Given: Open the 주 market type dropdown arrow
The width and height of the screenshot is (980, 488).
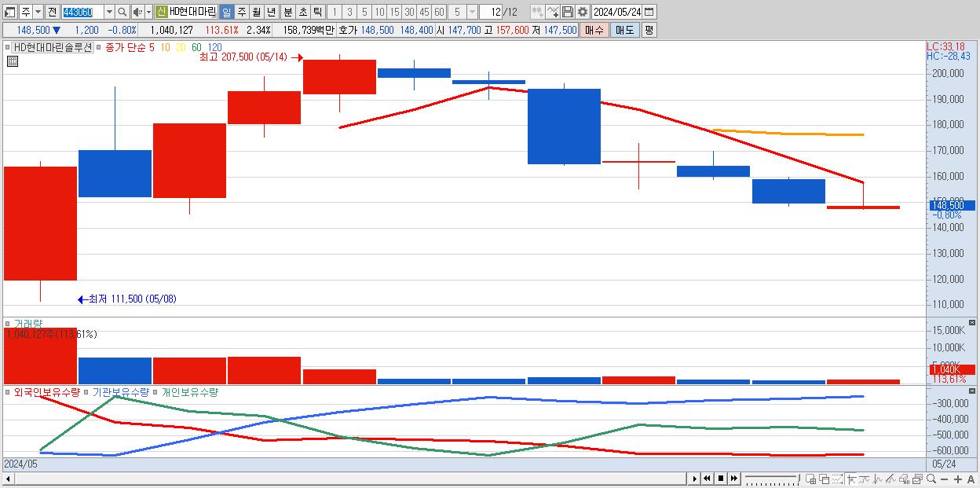Looking at the screenshot, I should [x=38, y=12].
